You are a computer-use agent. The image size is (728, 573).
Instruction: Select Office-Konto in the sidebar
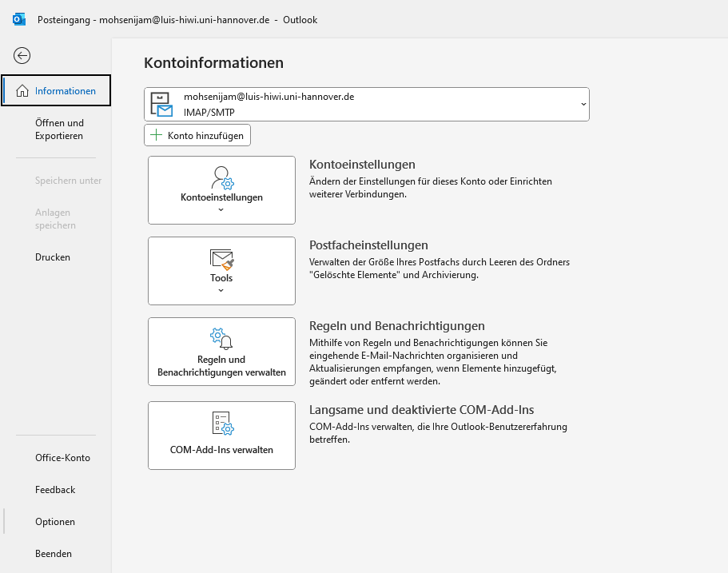tap(62, 457)
